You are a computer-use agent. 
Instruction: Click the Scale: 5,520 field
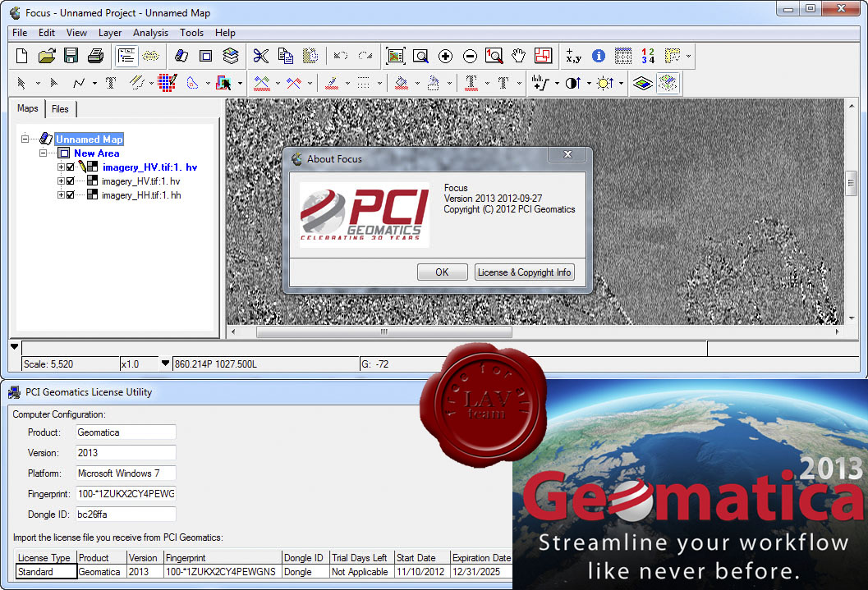coord(71,364)
